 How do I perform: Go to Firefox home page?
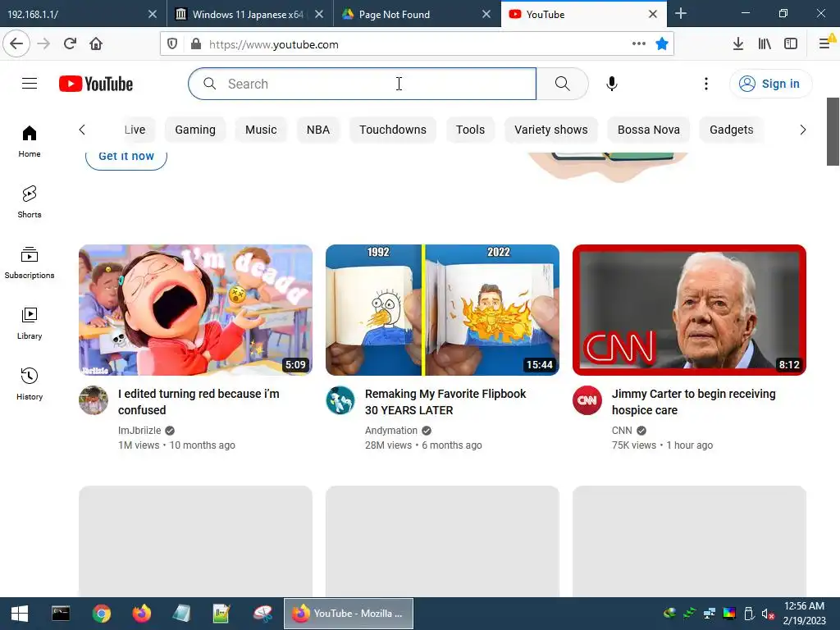pos(96,44)
